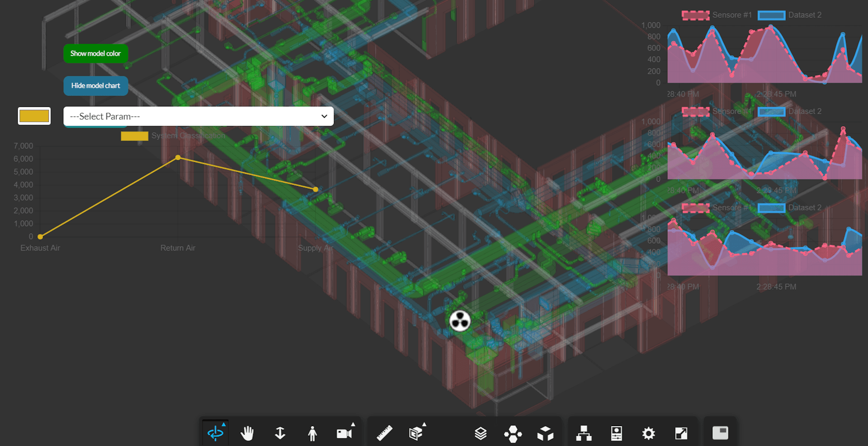Select the Orbit tool
Image resolution: width=868 pixels, height=446 pixels.
point(215,433)
